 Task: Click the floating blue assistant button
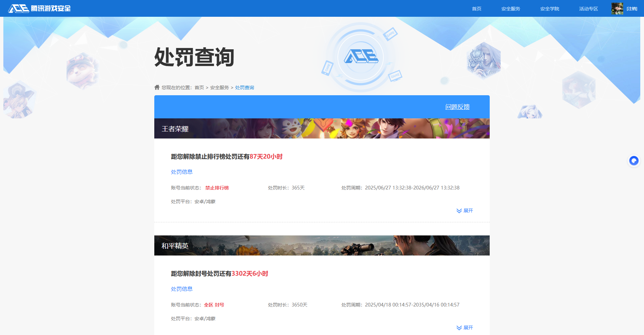tap(634, 161)
